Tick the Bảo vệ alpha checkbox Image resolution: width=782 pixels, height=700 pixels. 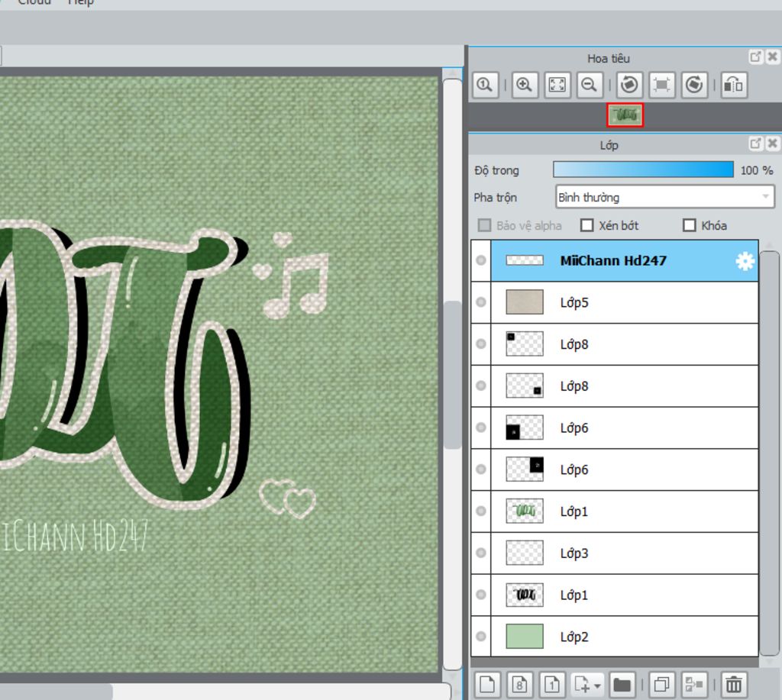click(x=484, y=225)
